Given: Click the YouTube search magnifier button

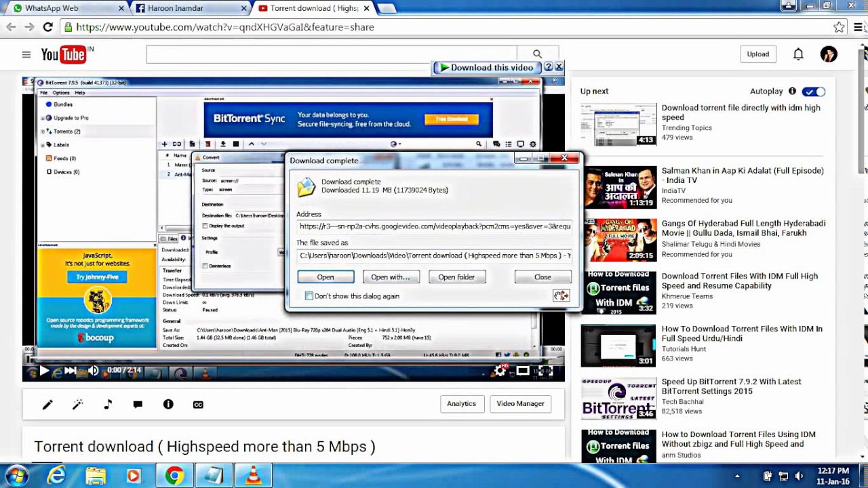Looking at the screenshot, I should point(537,54).
